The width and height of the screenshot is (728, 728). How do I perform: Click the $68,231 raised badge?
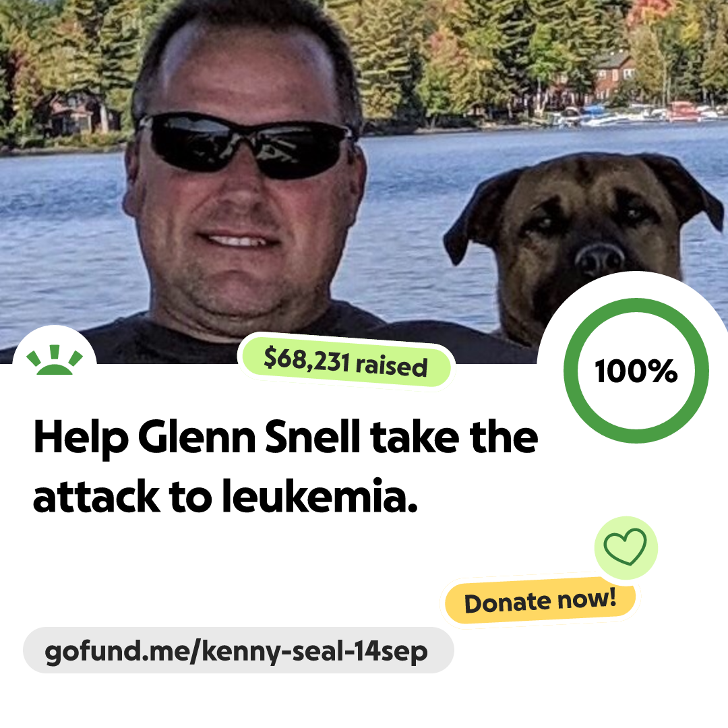coord(346,362)
